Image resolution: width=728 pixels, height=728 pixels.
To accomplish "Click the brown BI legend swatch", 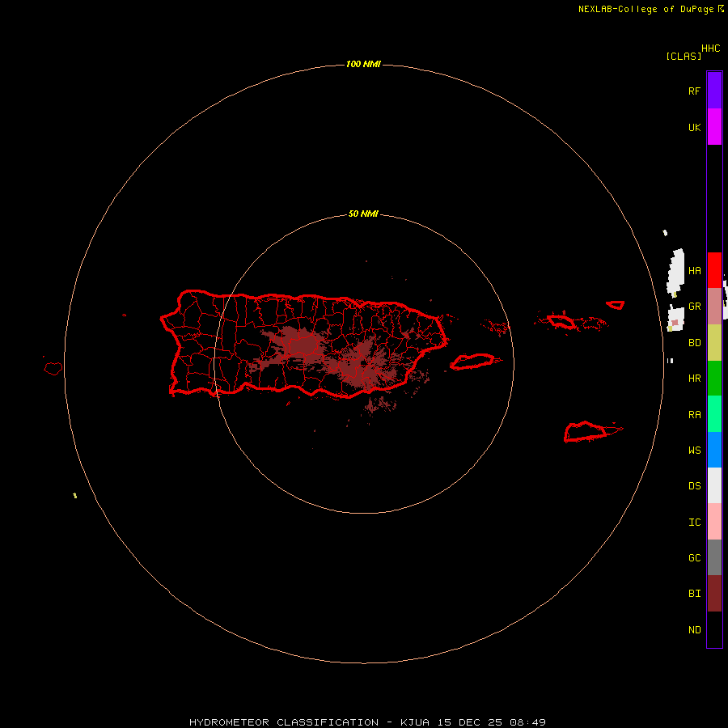I will (x=714, y=594).
